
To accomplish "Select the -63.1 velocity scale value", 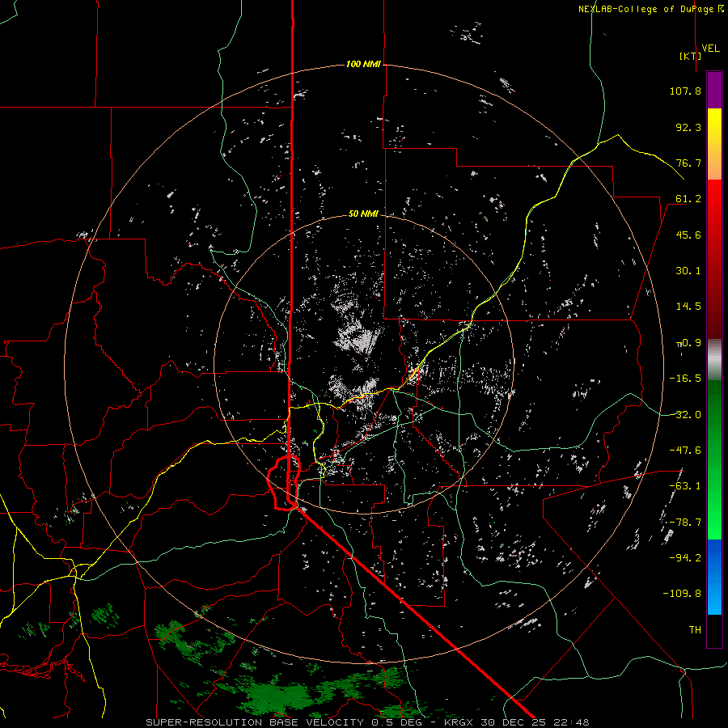I will coord(685,486).
